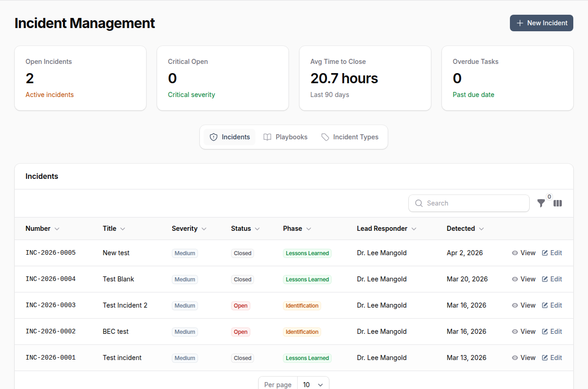
Task: Click the Playbooks book icon
Action: 267,137
